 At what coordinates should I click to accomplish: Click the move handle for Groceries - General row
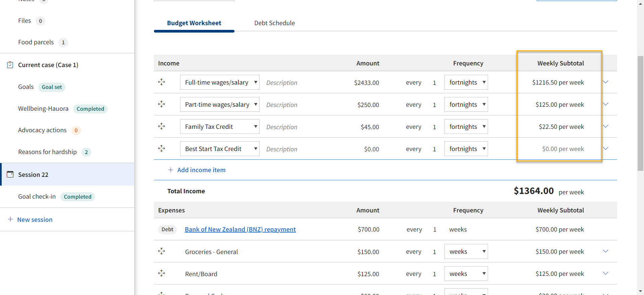point(161,251)
